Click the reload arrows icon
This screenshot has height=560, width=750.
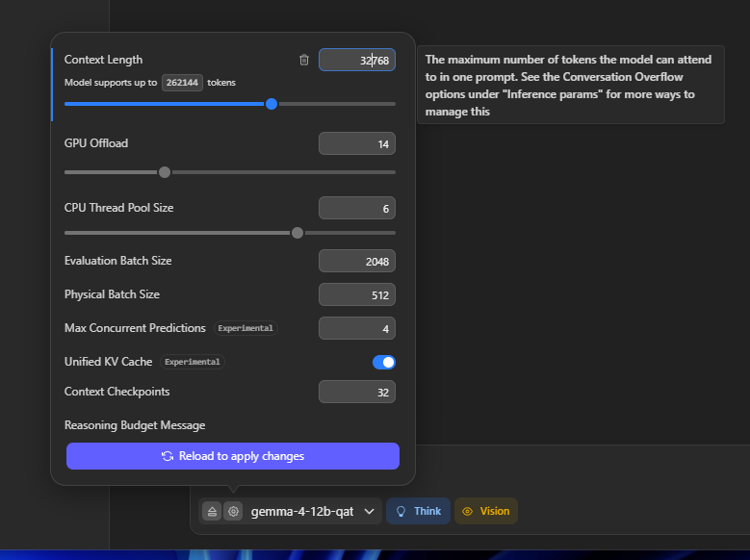pyautogui.click(x=168, y=456)
